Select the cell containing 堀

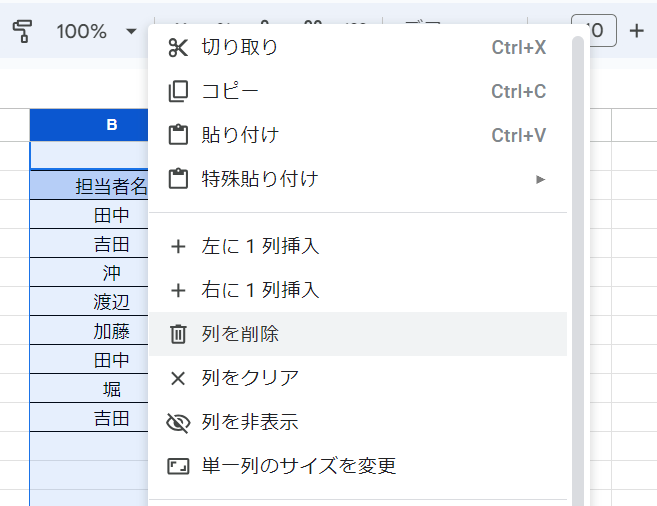[x=89, y=389]
